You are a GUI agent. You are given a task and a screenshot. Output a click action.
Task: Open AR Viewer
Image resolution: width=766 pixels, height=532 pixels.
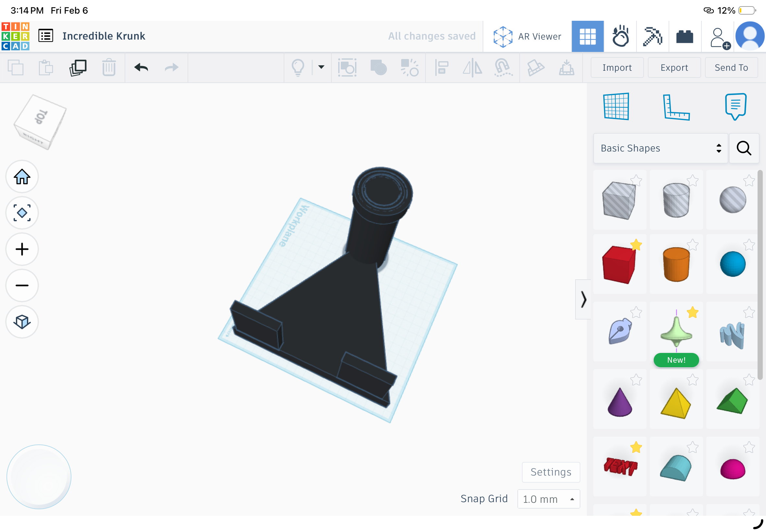tap(527, 36)
